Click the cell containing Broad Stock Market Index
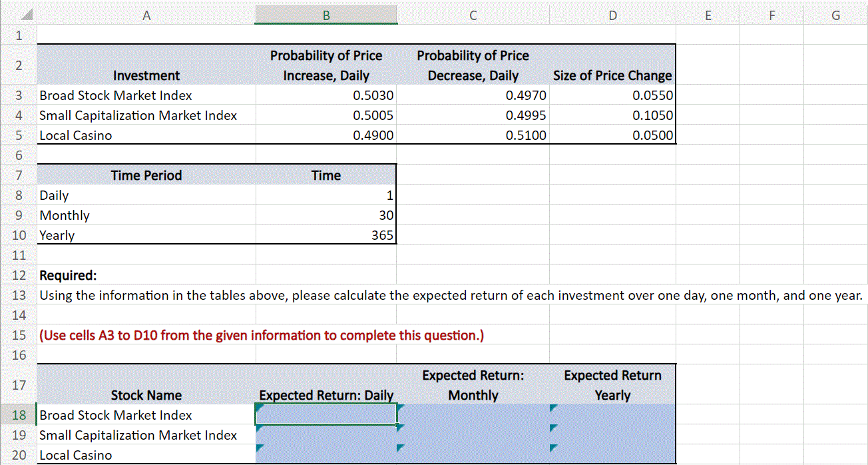Viewport: 868px width, 465px height. coord(114,95)
